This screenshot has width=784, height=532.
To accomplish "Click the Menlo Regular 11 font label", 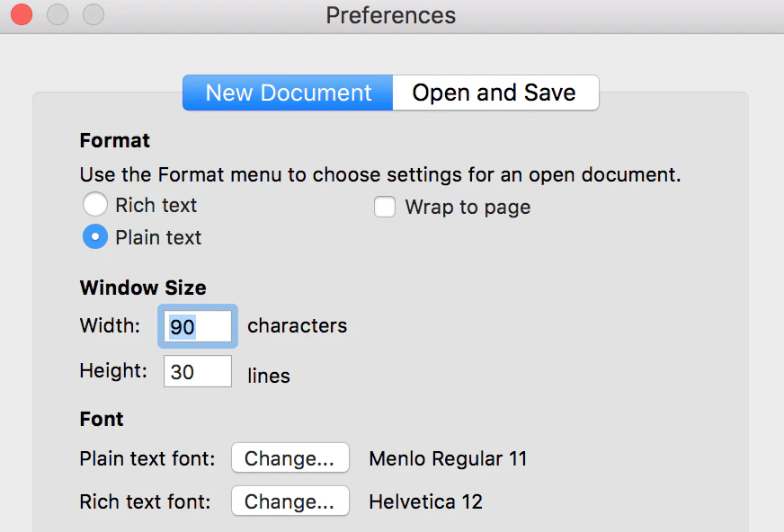I will tap(448, 458).
